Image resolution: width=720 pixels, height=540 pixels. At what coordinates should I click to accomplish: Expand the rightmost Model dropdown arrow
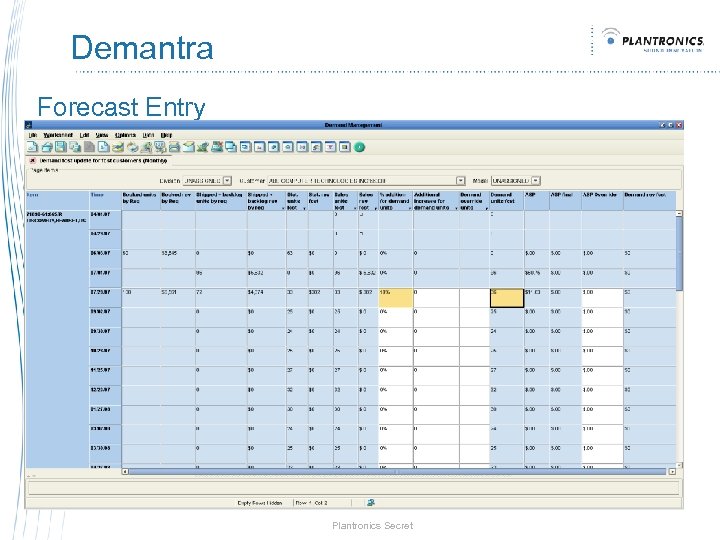535,181
